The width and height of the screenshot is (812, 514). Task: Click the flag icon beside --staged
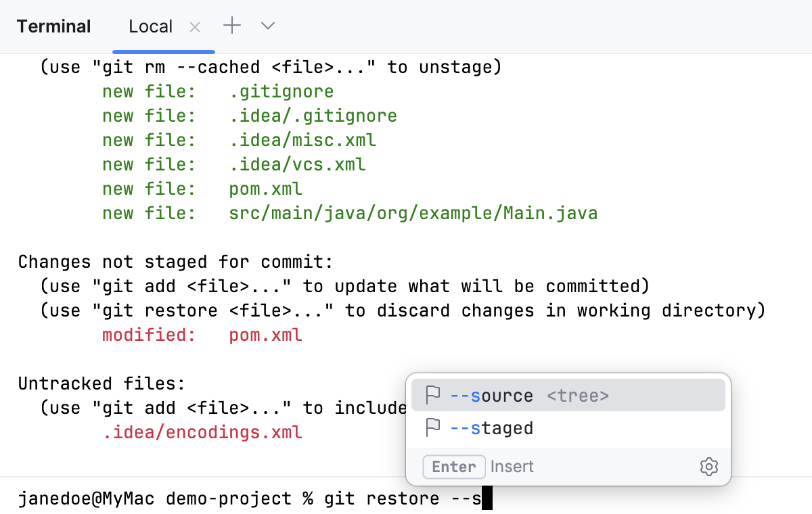tap(432, 427)
